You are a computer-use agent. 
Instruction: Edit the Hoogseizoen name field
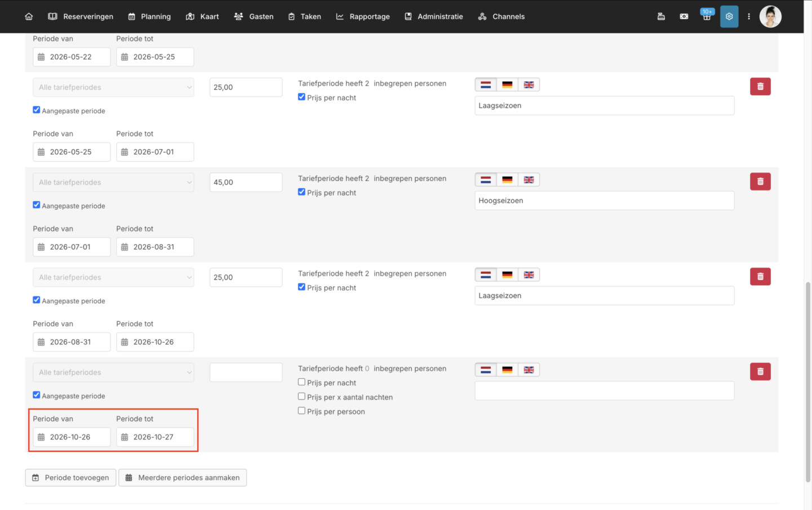click(604, 201)
